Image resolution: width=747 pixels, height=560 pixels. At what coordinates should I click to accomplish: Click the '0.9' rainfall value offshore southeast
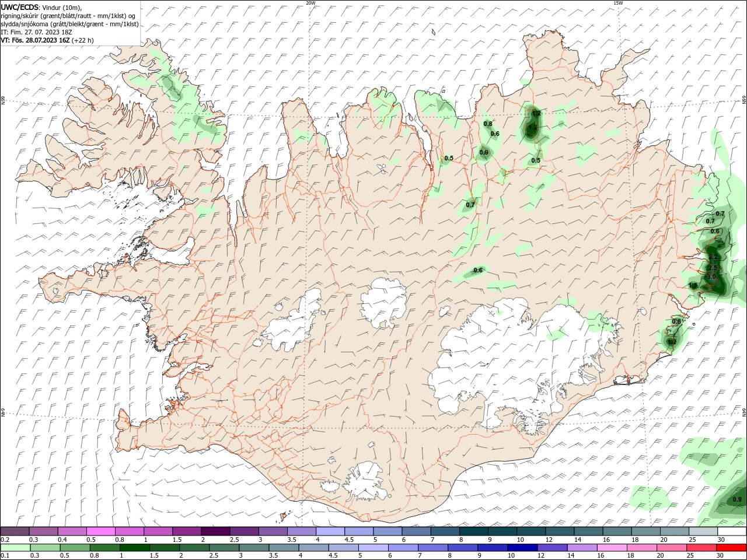coord(737,499)
